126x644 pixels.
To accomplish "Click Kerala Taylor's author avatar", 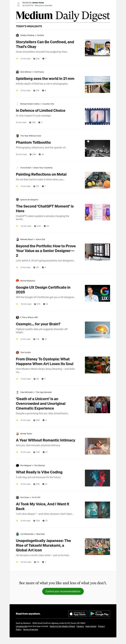I will 17,433.
